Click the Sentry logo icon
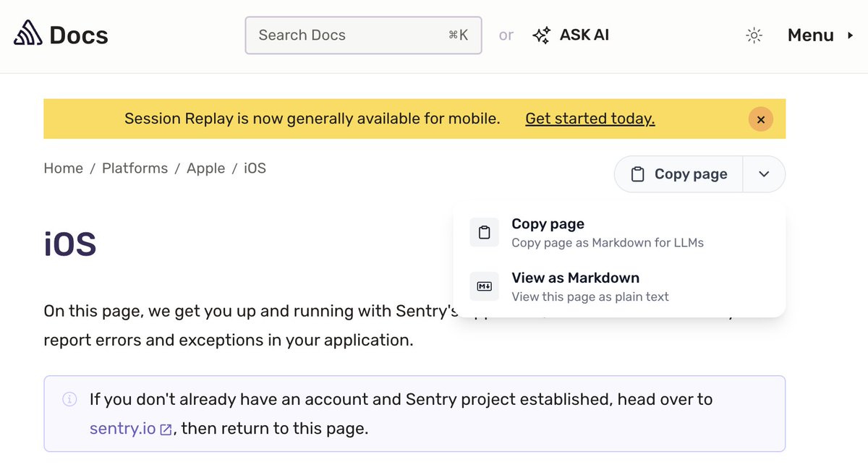 (28, 33)
